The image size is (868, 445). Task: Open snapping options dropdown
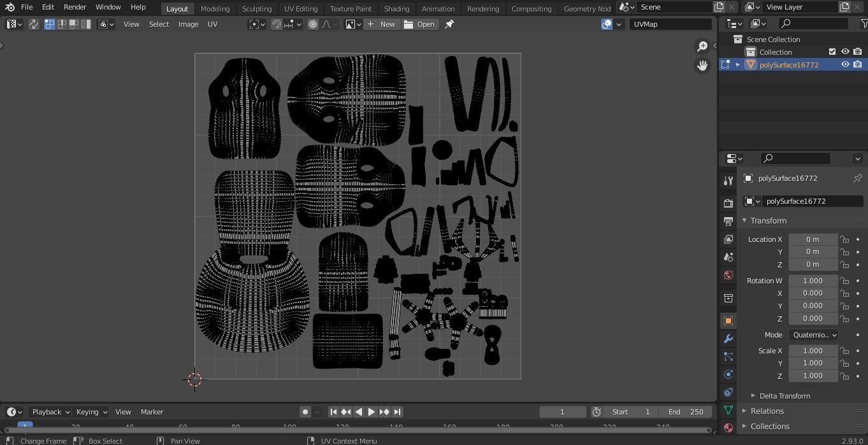[x=293, y=24]
